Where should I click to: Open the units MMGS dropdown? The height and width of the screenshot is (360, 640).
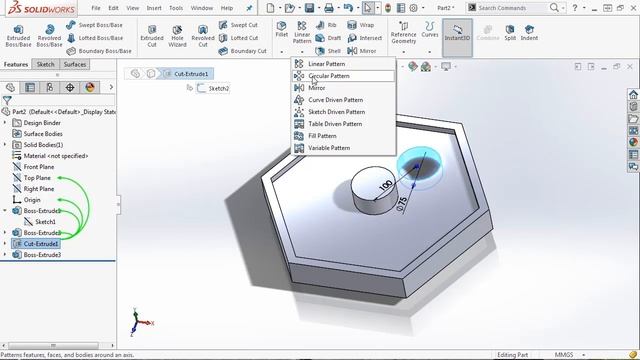[584, 355]
